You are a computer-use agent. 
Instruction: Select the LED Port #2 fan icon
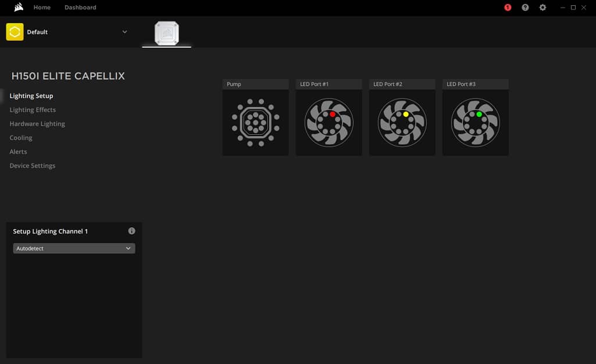(x=402, y=123)
